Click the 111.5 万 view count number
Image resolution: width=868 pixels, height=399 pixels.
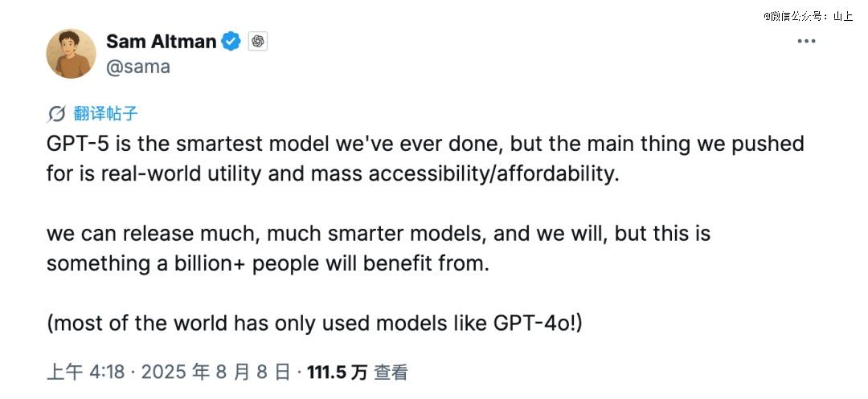[338, 373]
